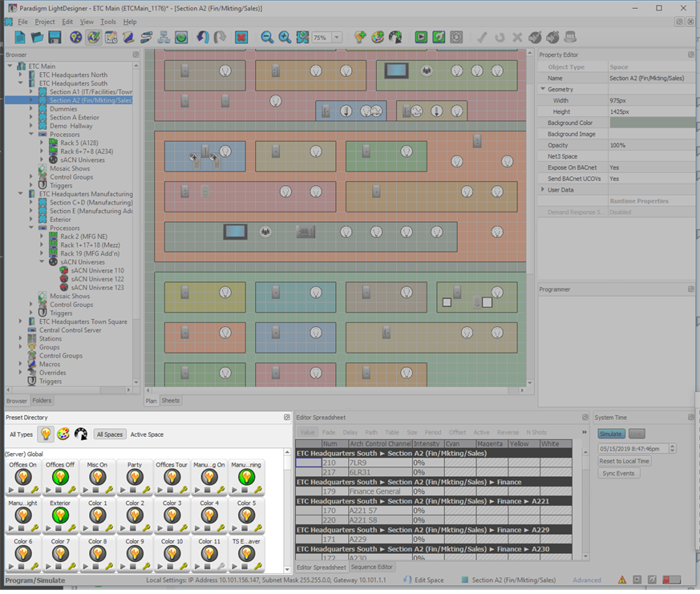
Task: Switch to the Sheets tab
Action: 170,400
